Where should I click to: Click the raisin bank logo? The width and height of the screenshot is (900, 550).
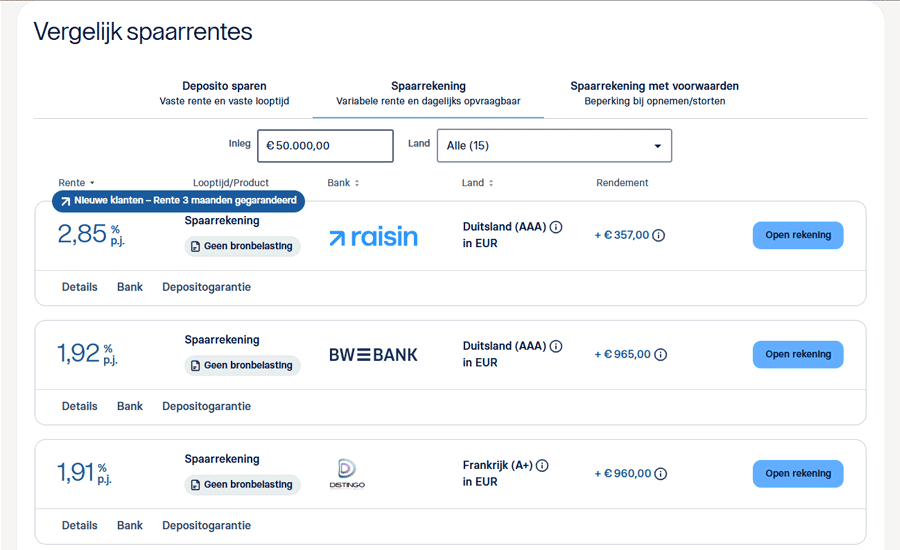click(x=373, y=237)
